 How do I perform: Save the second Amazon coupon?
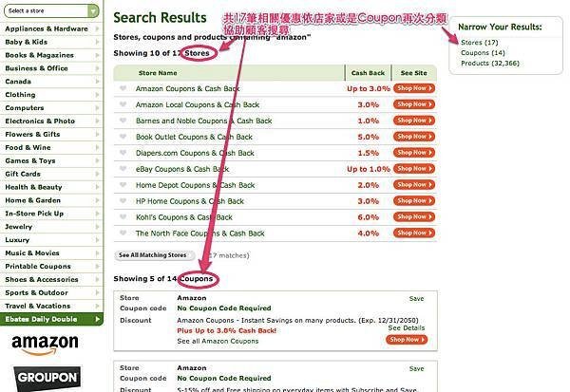[416, 369]
